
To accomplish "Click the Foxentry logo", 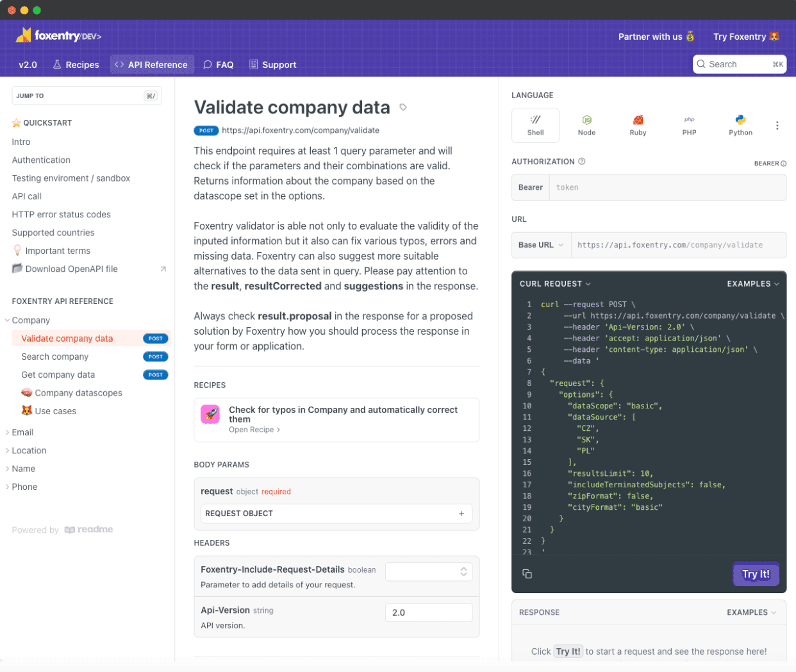I will click(58, 36).
